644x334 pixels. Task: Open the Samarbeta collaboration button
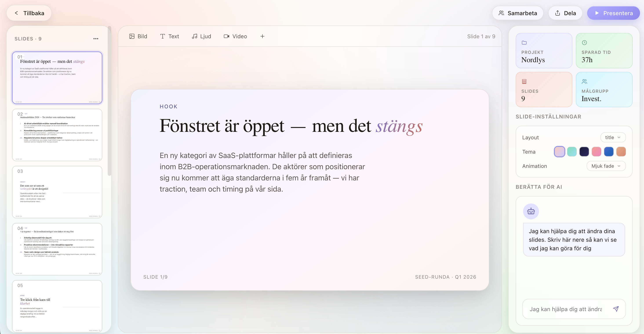tap(517, 13)
